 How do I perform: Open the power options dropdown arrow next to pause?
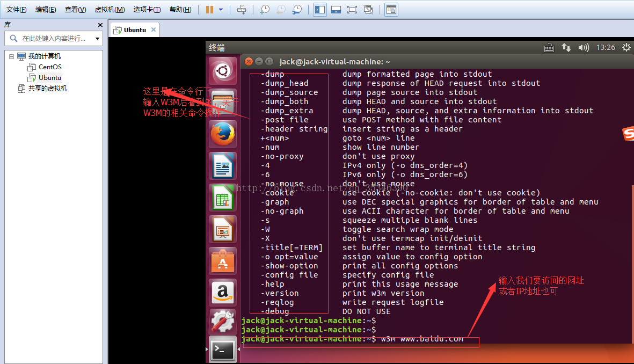221,10
